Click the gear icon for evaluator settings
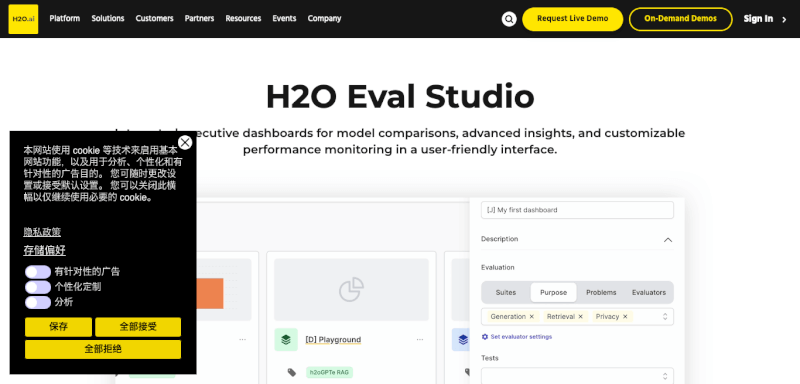Screen dimensions: 800x384 pyautogui.click(x=485, y=337)
